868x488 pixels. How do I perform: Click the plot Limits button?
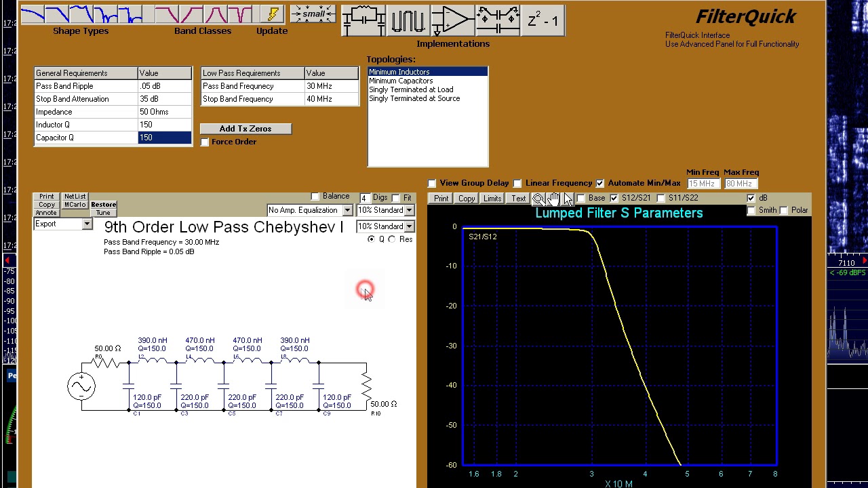(492, 199)
